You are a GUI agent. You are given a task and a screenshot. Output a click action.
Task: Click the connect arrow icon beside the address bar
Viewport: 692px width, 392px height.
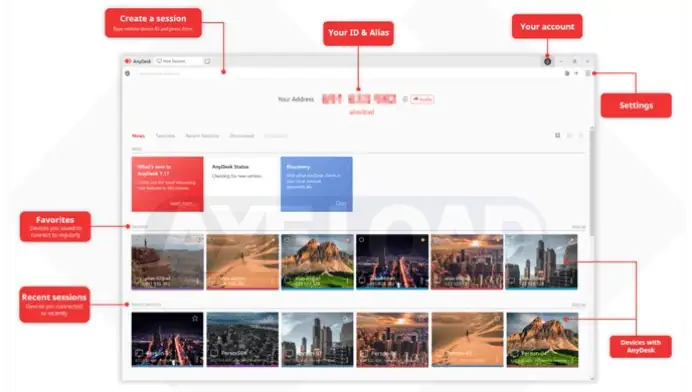(576, 73)
